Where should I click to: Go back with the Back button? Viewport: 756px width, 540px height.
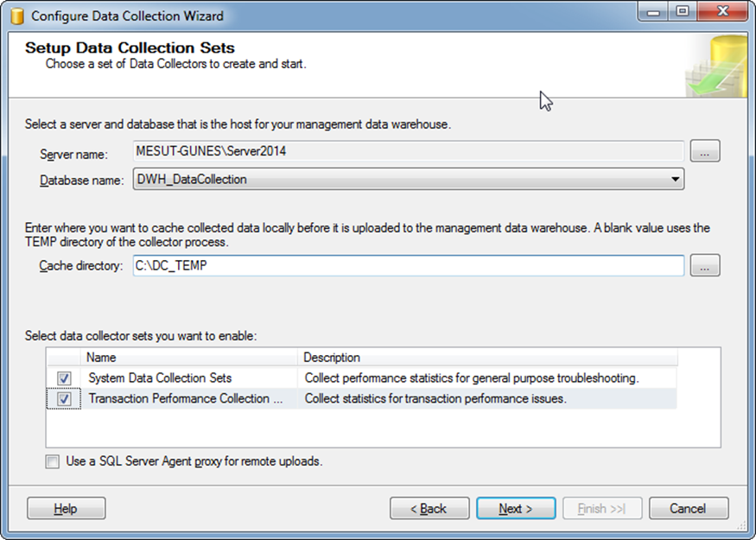click(429, 508)
